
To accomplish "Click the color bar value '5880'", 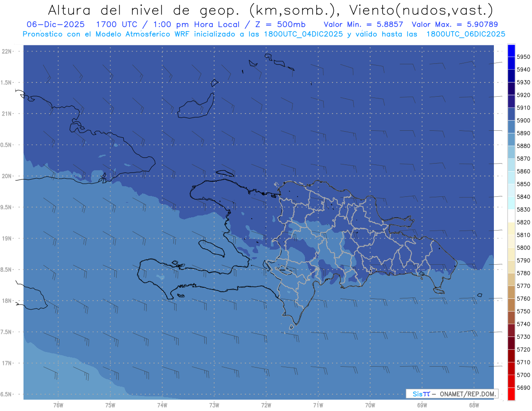I will pos(524,146).
